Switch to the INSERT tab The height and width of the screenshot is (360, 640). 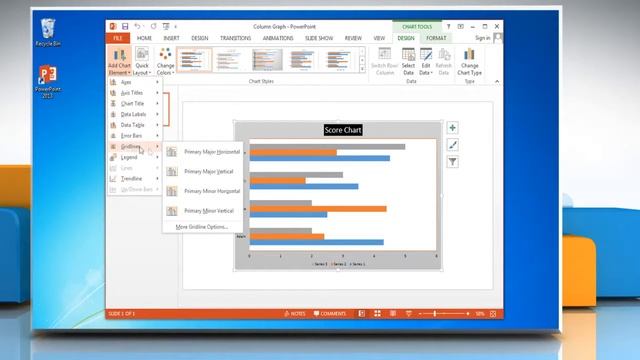click(x=171, y=38)
